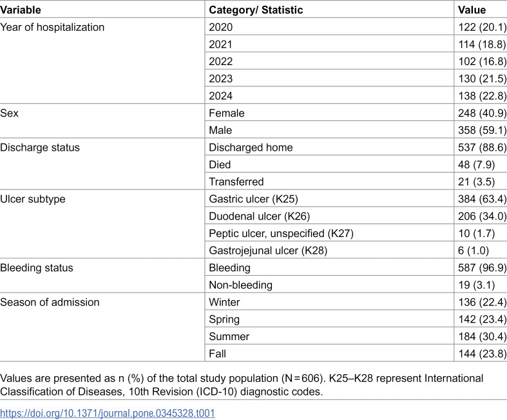507x420 pixels.
Task: Click the Season of admission label
Action: click(x=50, y=302)
